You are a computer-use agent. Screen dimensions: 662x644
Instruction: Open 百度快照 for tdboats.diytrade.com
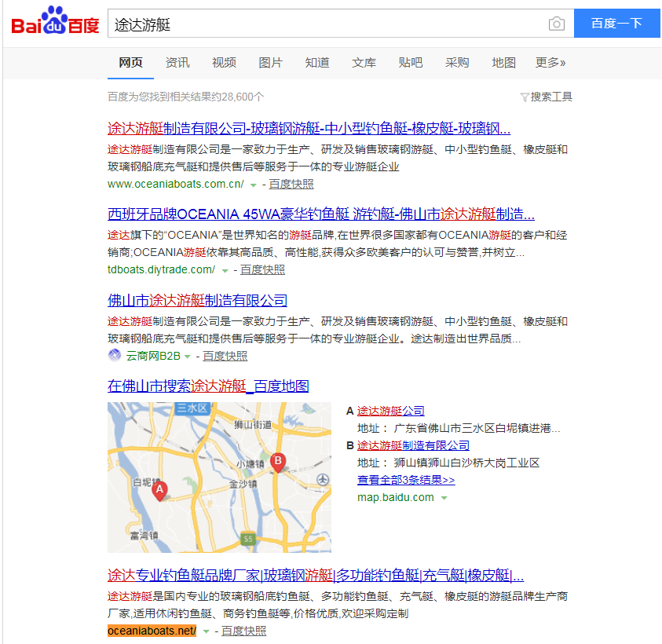point(262,270)
